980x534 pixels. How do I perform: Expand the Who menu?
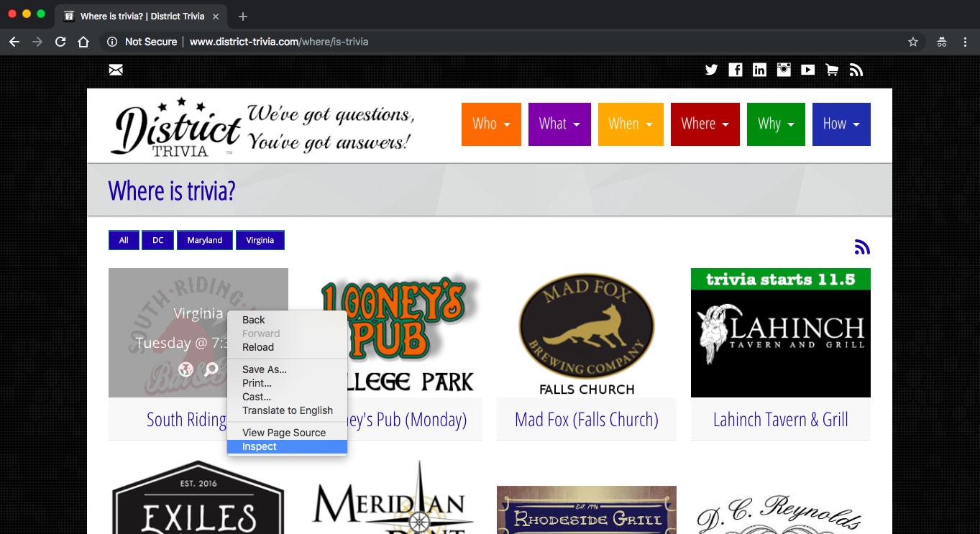(x=491, y=124)
